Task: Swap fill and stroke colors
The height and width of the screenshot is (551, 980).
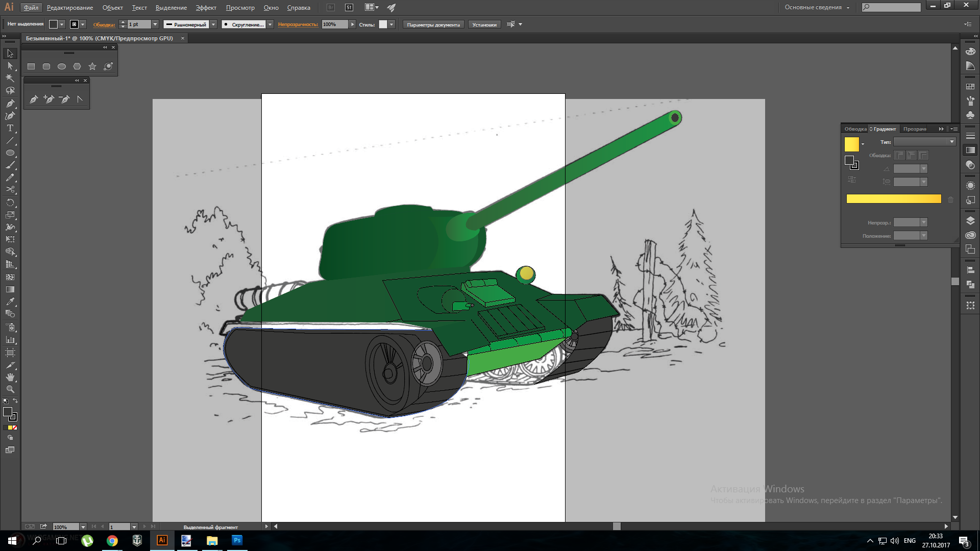Action: 15,401
